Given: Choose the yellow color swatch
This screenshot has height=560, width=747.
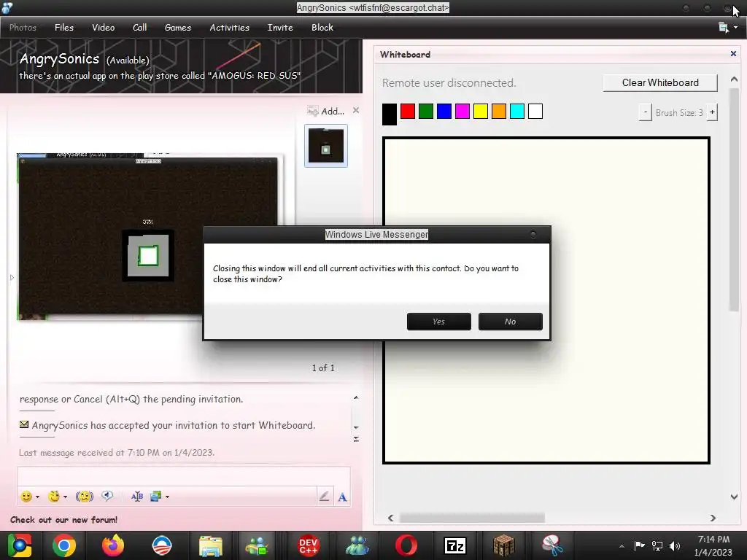Looking at the screenshot, I should coord(481,112).
